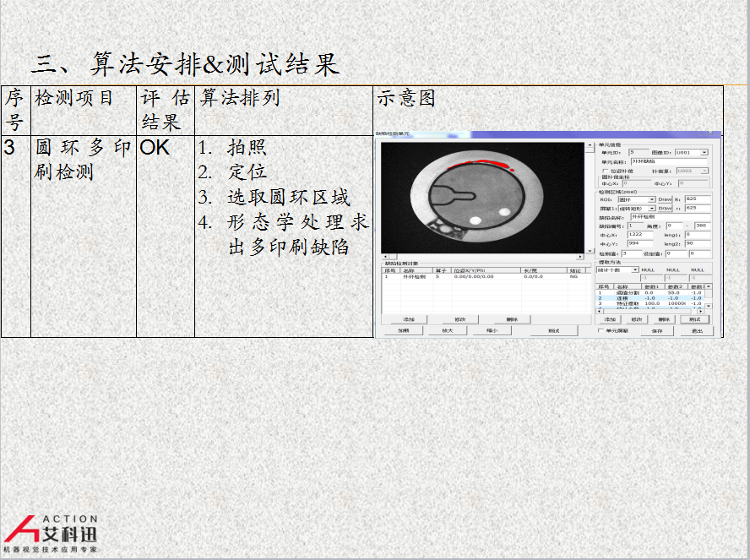Select 外环检测 row in defect table
Viewport: 750px width, 560px height.
(x=486, y=276)
